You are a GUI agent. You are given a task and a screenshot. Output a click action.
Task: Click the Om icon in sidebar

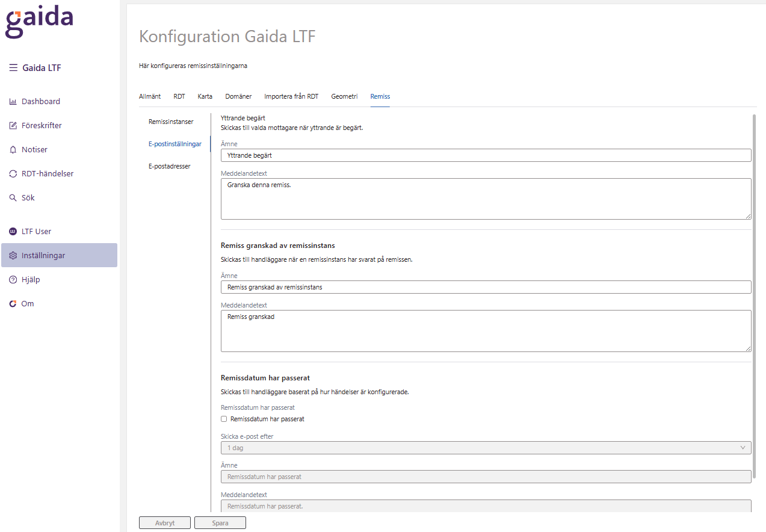point(13,304)
